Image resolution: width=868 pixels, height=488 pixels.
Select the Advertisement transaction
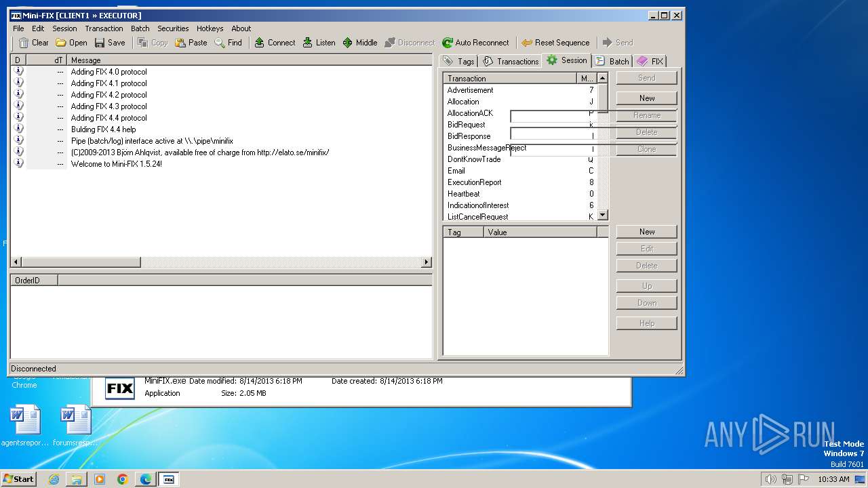[x=520, y=90]
